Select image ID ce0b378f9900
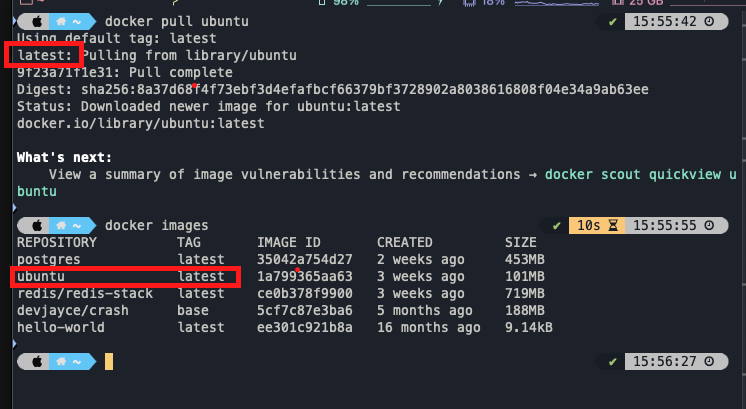This screenshot has height=409, width=746. click(x=305, y=293)
